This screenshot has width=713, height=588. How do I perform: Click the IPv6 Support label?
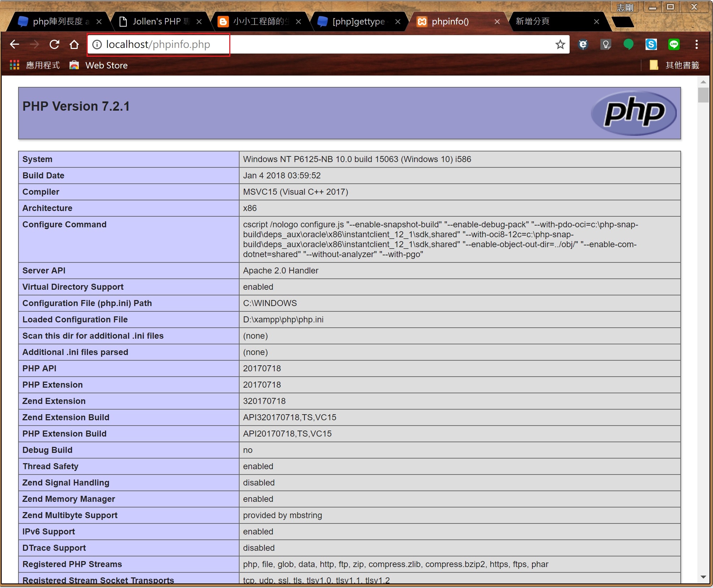click(x=49, y=532)
